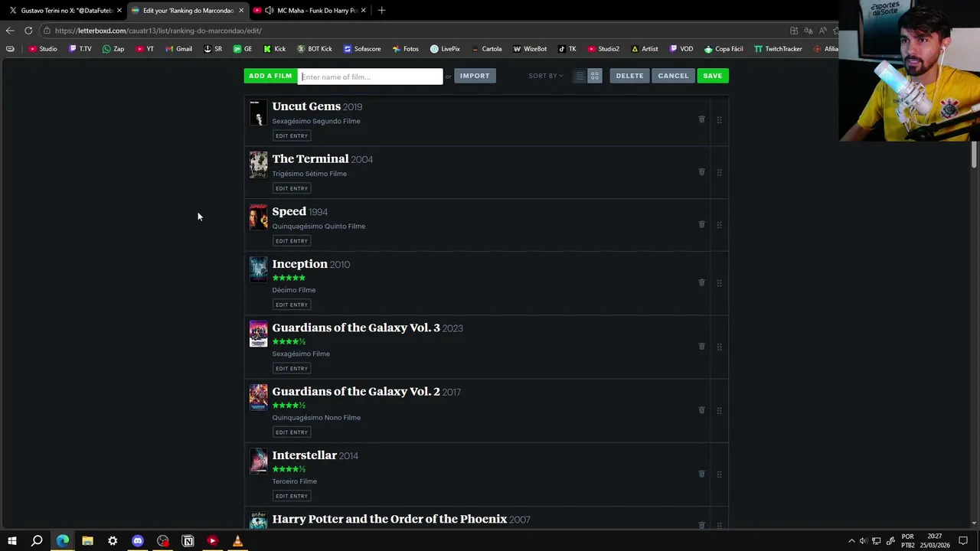Click the trash icon for Speed

(701, 224)
